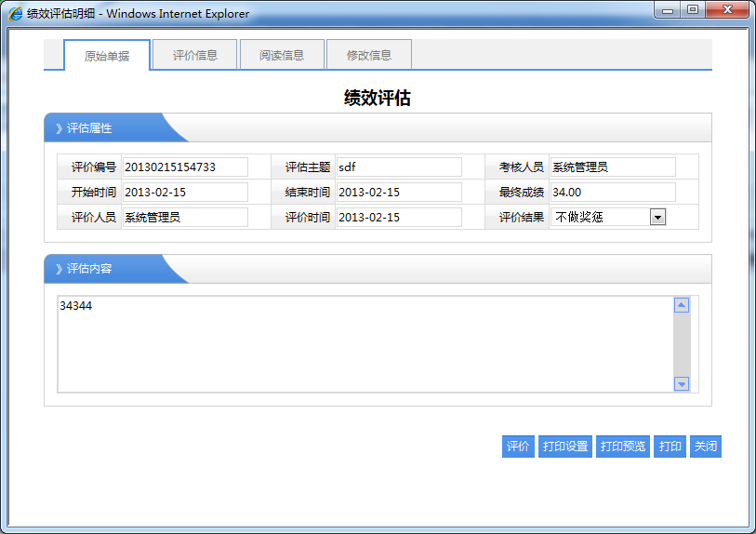Click the 打印预览 button
Screen dimensions: 756x534
click(623, 447)
